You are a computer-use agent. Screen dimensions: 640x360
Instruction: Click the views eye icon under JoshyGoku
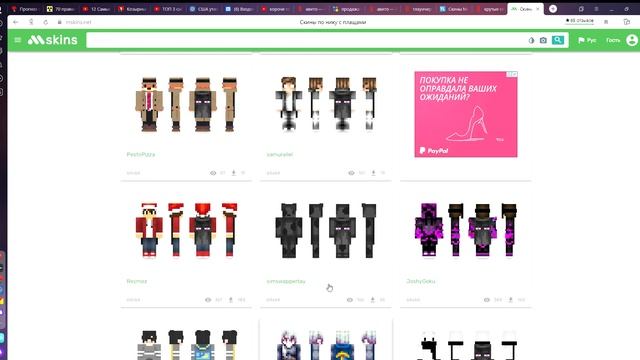coord(487,300)
